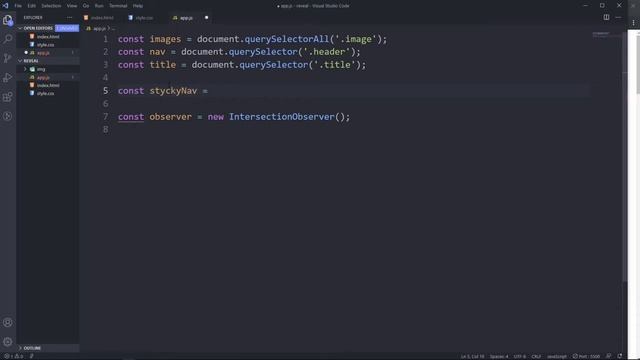Open index.html in Open Editors list
The width and height of the screenshot is (640, 360).
[x=48, y=37]
